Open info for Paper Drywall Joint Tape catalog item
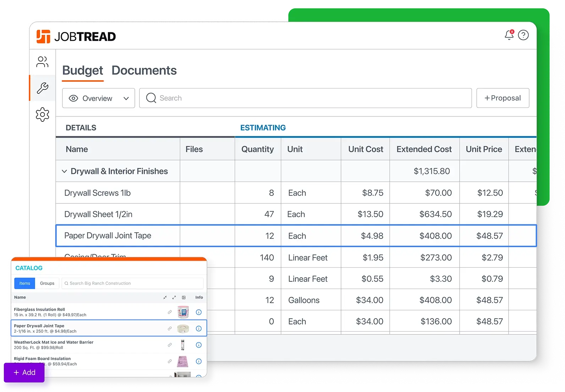Image resolution: width=565 pixels, height=392 pixels. 199,328
